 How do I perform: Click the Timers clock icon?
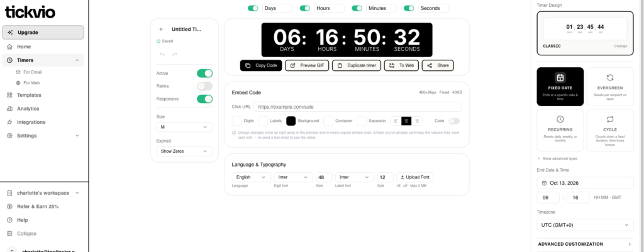(9, 60)
